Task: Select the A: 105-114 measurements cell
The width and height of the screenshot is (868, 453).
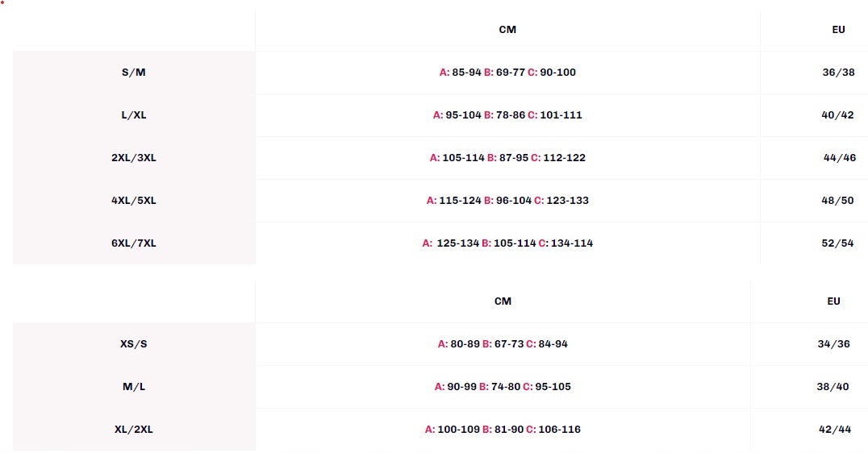Action: click(x=507, y=158)
